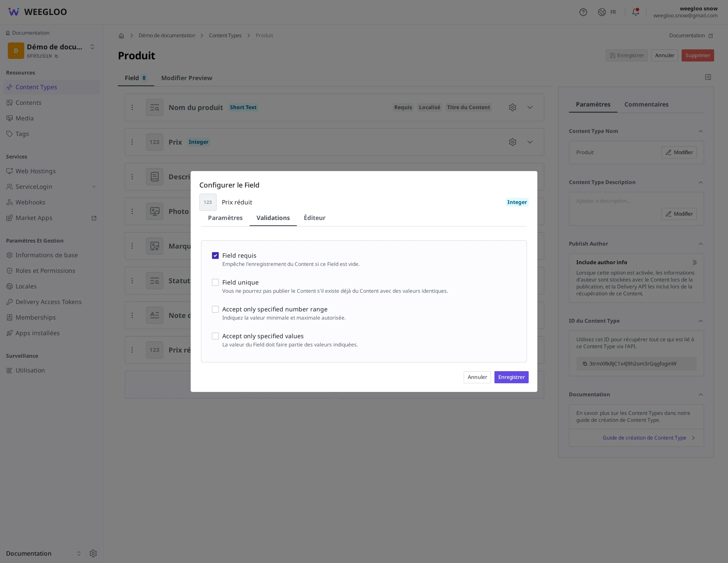
Task: Click the Démo de documentation breadcrumb
Action: (x=167, y=36)
